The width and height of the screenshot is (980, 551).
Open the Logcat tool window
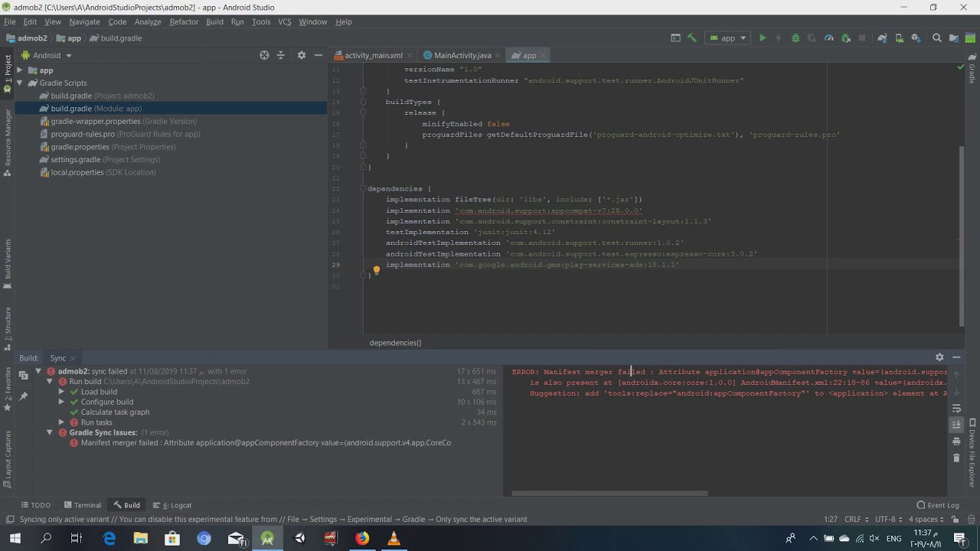171,505
